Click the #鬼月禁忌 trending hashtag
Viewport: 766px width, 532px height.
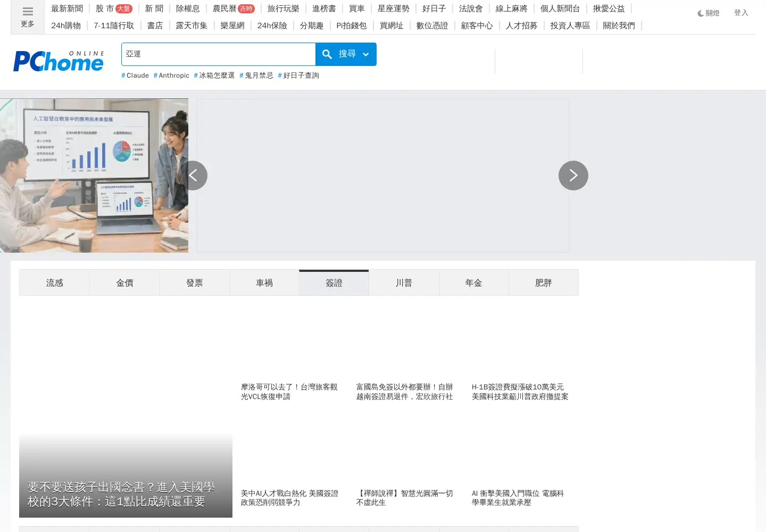[x=256, y=76]
